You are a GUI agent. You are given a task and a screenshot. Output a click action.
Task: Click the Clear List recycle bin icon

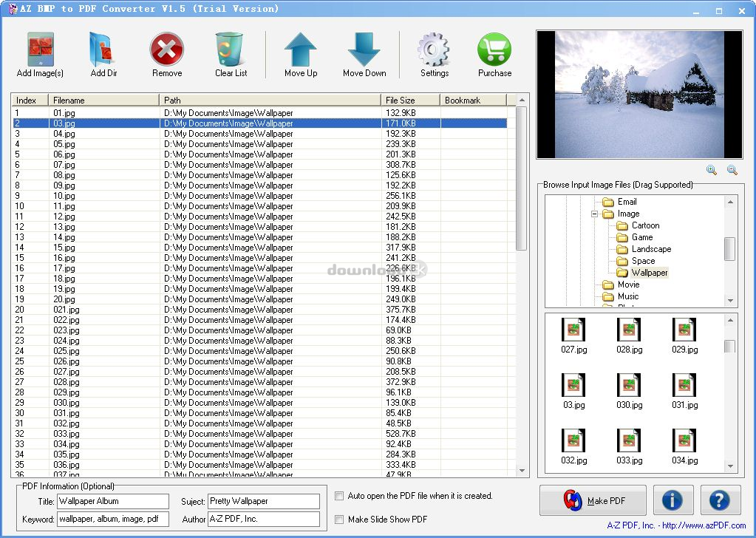click(230, 50)
